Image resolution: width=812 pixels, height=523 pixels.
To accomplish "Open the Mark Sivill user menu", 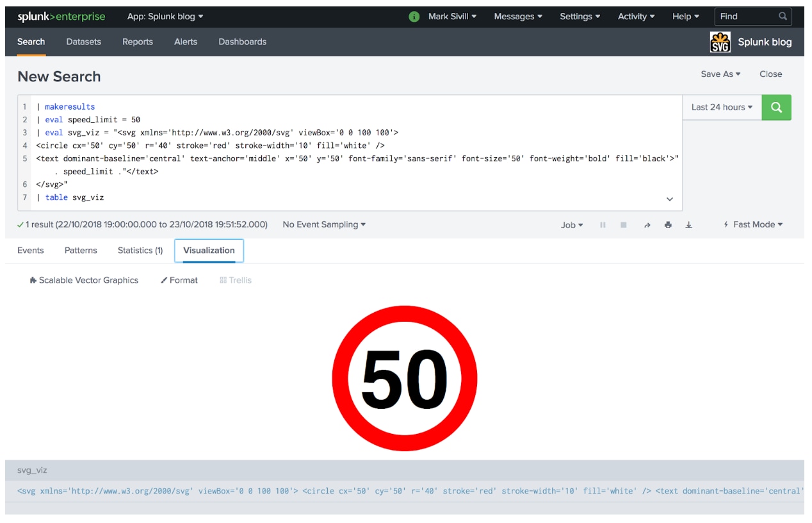I will (x=452, y=17).
